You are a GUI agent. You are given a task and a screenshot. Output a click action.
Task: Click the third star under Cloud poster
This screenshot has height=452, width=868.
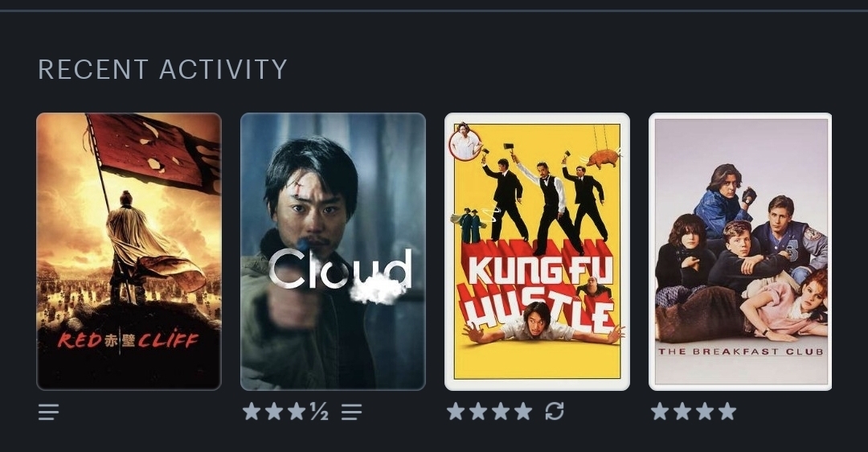click(297, 412)
